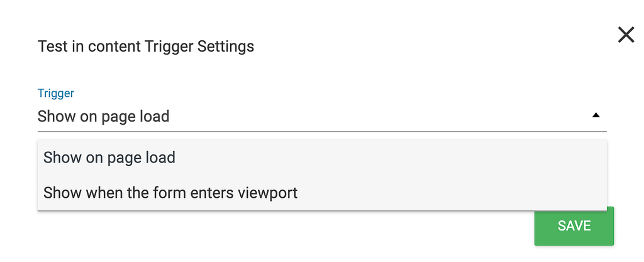
Task: Click the blue Trigger field label
Action: [x=56, y=93]
